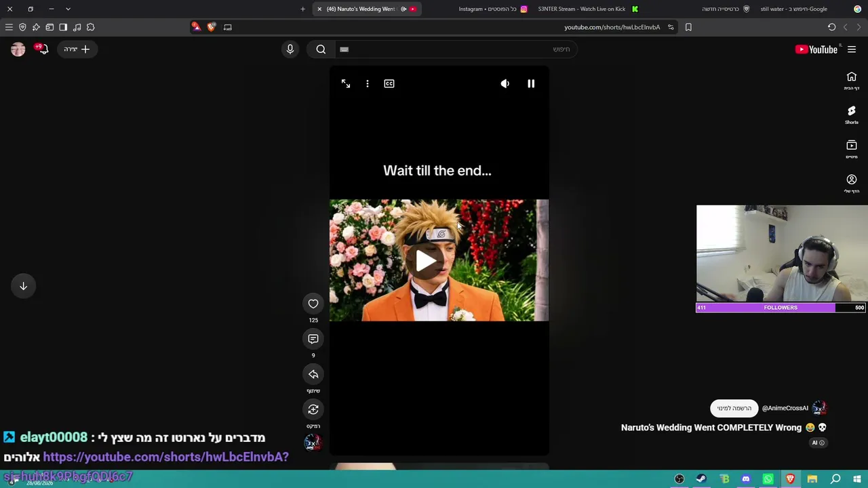Pause the Shorts video with the pause button
Viewport: 868px width, 488px height.
click(x=531, y=83)
